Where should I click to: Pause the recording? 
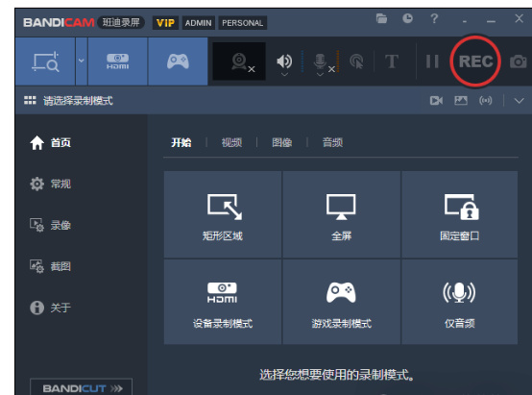point(432,62)
